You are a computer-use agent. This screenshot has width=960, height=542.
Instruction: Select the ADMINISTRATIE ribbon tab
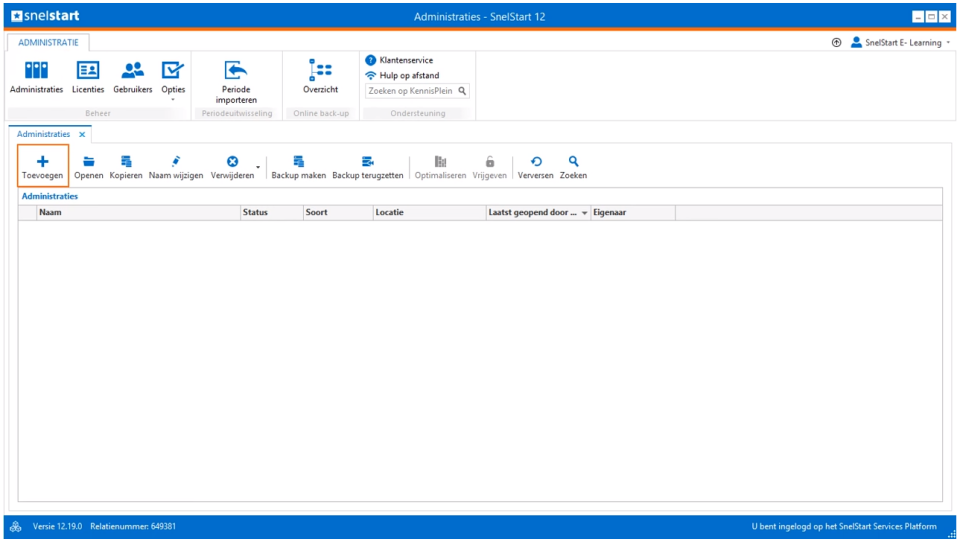pos(48,42)
